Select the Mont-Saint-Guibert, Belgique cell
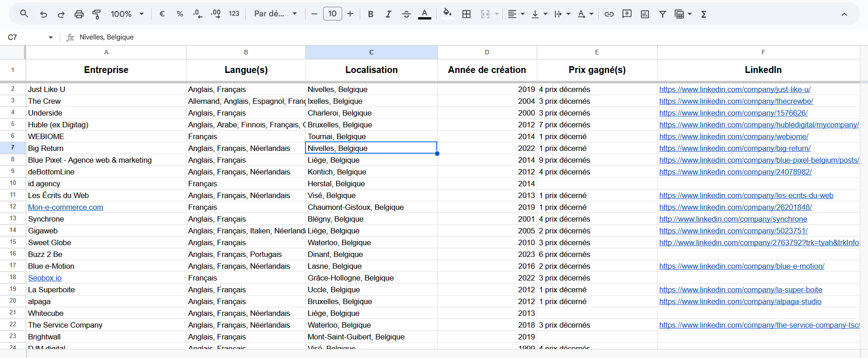Viewport: 868px width, 358px height. [x=372, y=337]
